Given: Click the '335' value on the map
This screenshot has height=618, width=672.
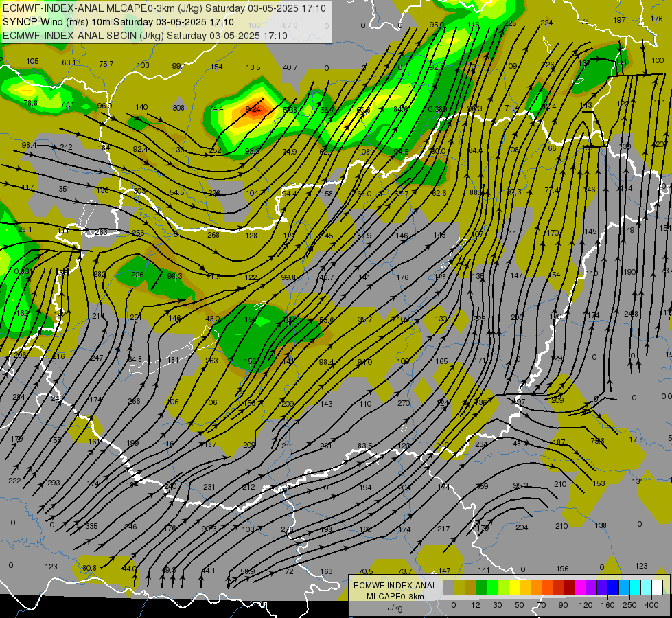Looking at the screenshot, I should (x=92, y=526).
